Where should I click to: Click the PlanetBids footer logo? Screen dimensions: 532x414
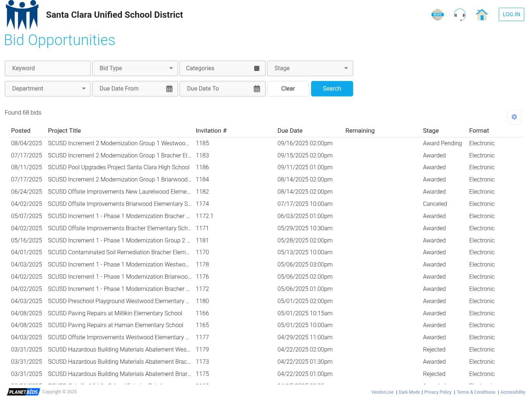point(23,392)
